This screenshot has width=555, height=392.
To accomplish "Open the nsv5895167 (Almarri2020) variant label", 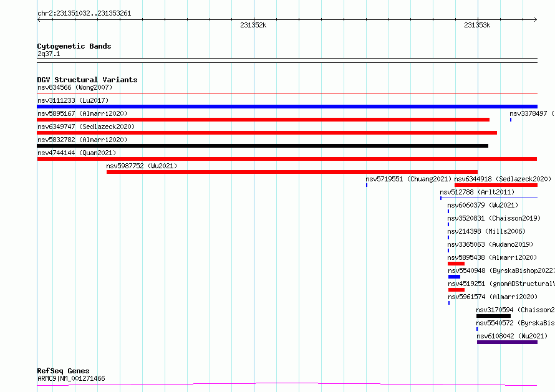I will point(82,113).
